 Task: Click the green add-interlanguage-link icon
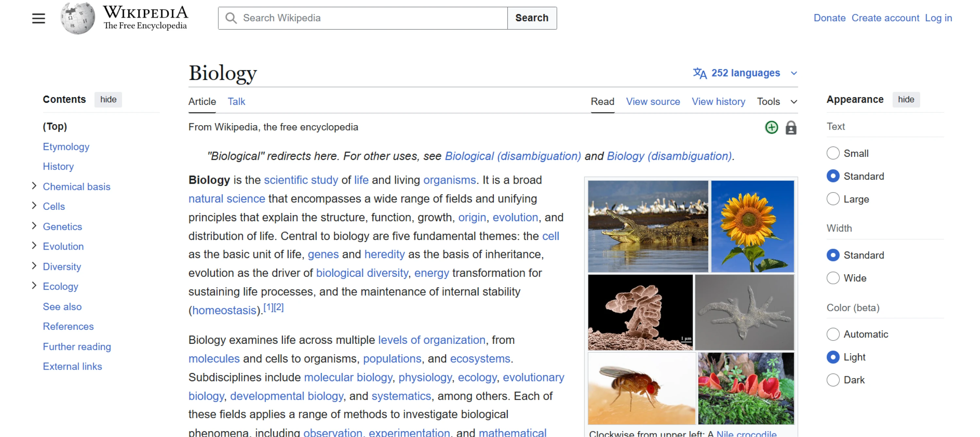click(771, 127)
